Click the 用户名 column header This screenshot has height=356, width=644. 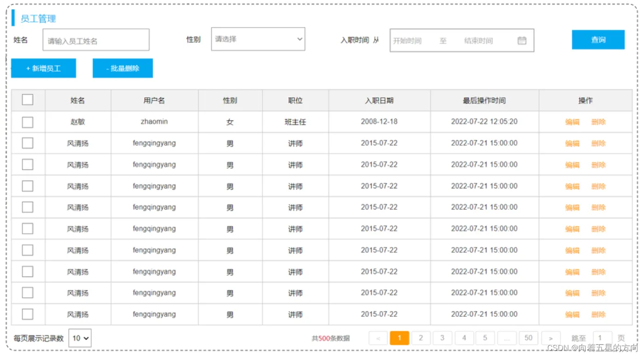click(x=154, y=100)
